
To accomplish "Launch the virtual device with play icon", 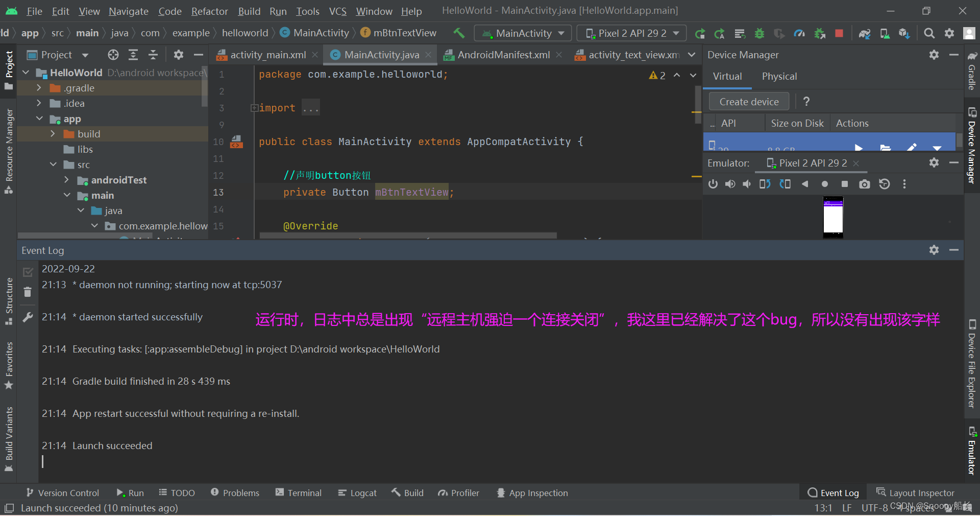I will (x=859, y=148).
